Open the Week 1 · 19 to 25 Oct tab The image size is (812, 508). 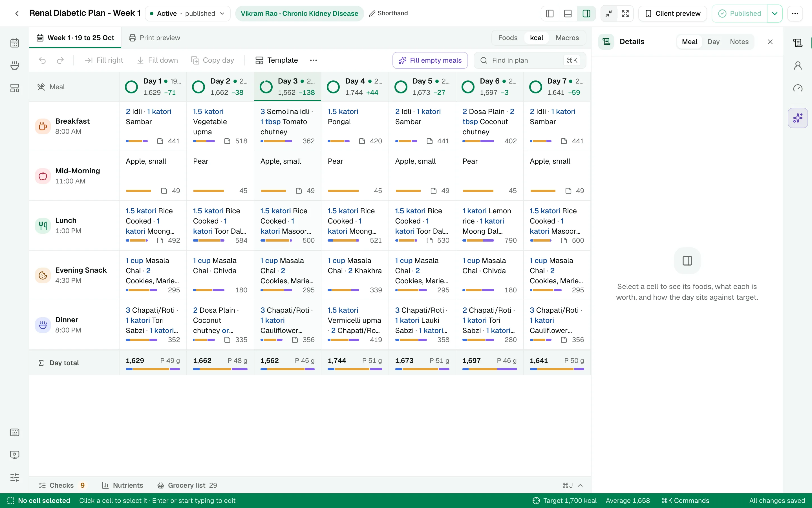coord(76,38)
